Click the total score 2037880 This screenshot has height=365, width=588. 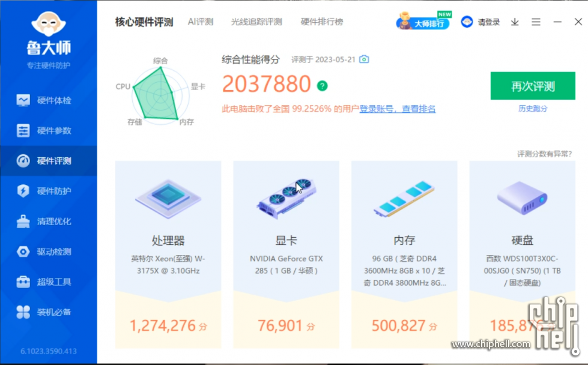[267, 83]
